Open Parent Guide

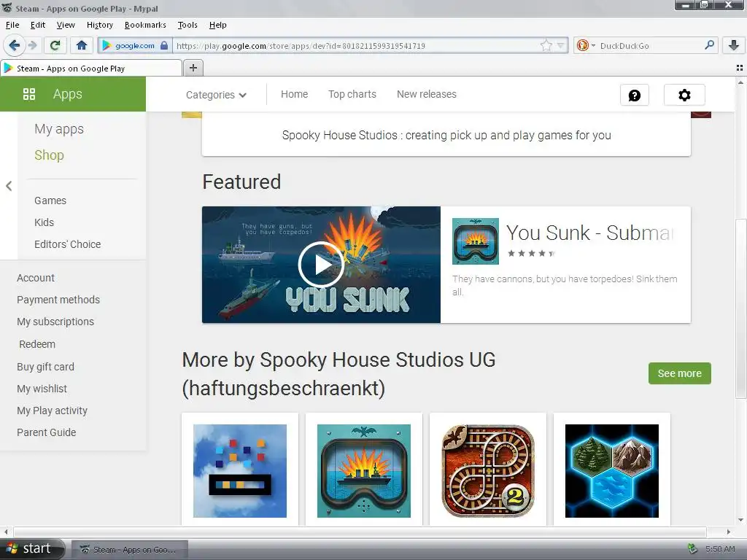point(46,432)
